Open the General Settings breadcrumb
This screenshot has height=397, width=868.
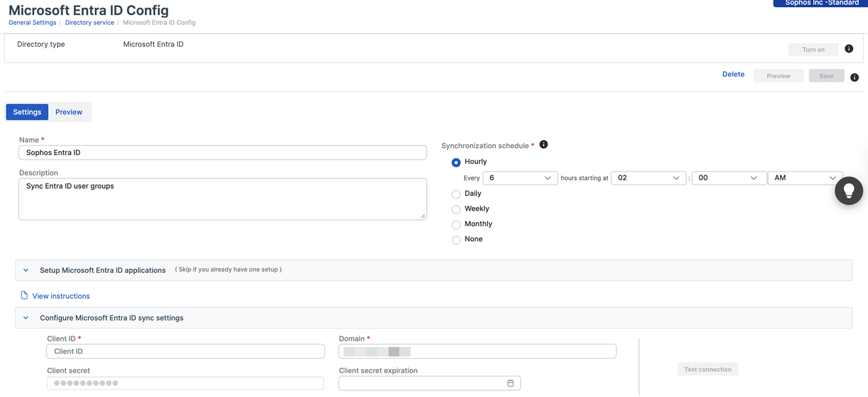click(x=32, y=22)
